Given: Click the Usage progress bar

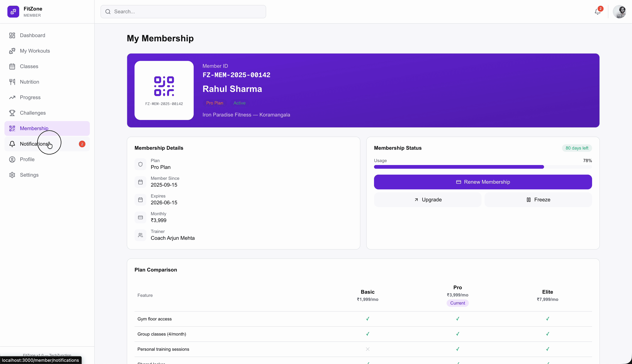Looking at the screenshot, I should tap(483, 167).
